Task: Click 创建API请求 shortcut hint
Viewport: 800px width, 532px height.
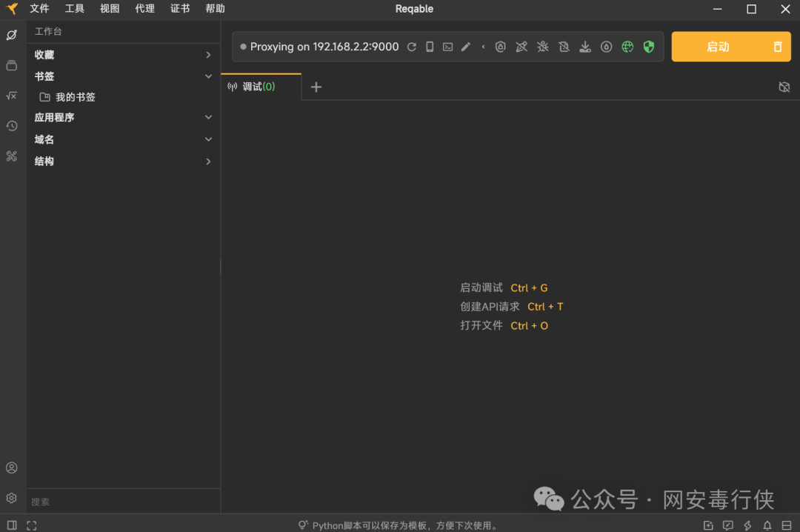Action: point(512,307)
